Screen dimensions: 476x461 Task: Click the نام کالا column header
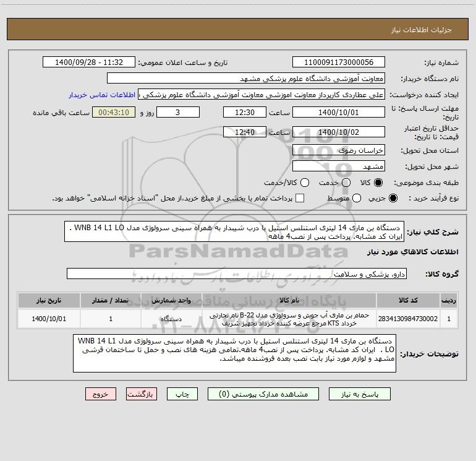tap(289, 300)
